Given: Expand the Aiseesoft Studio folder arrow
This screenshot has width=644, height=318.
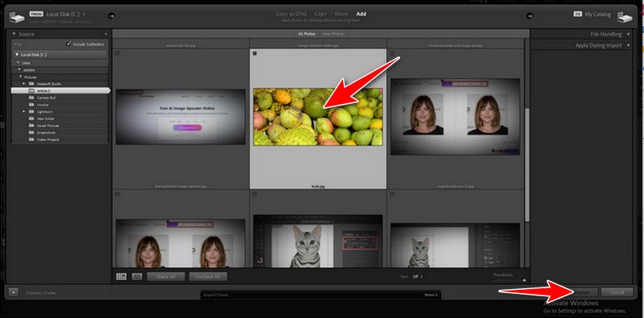Looking at the screenshot, I should pyautogui.click(x=24, y=84).
